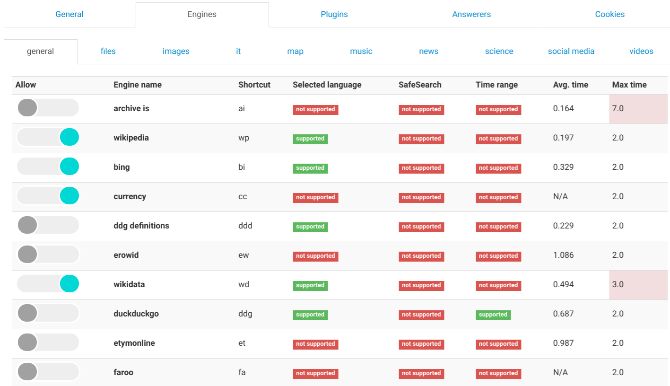Disable the wikidata engine toggle

[48, 284]
